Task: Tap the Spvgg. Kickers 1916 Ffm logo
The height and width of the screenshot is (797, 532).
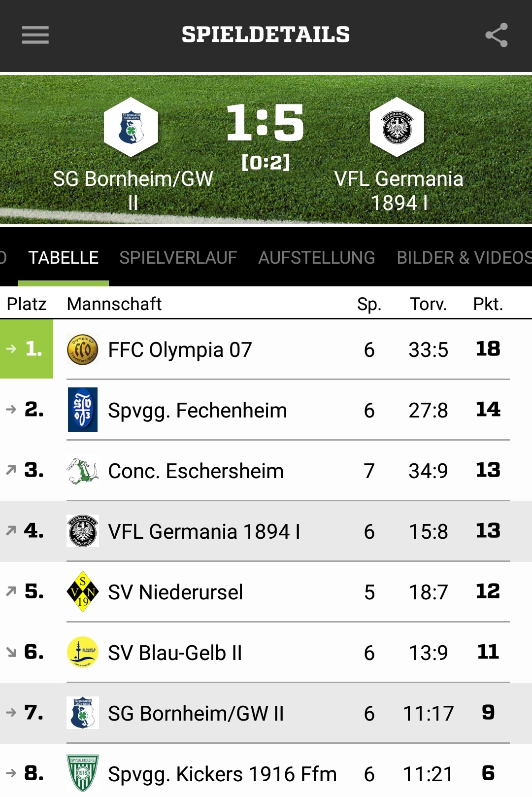Action: [x=83, y=773]
